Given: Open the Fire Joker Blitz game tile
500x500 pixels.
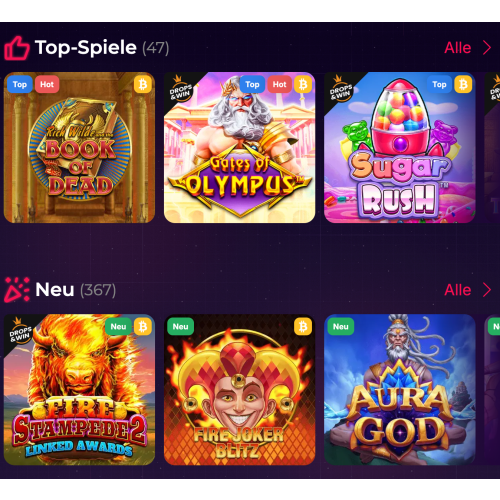Looking at the screenshot, I should pyautogui.click(x=239, y=390).
